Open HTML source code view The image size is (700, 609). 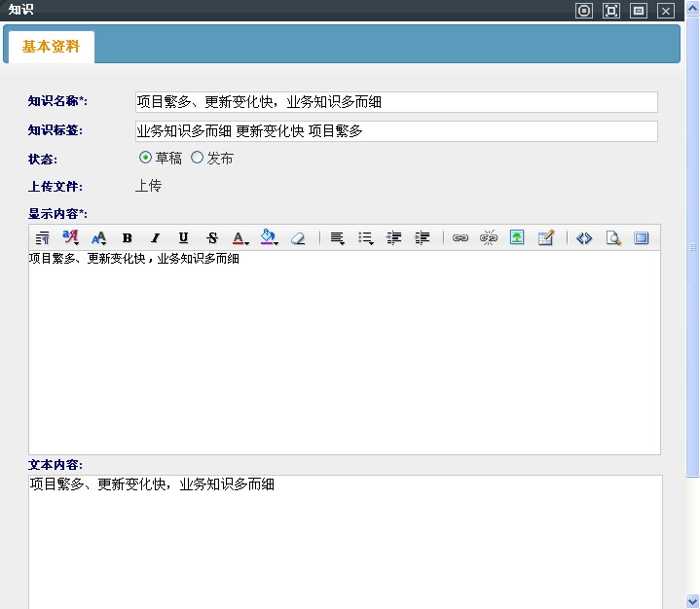pyautogui.click(x=584, y=238)
